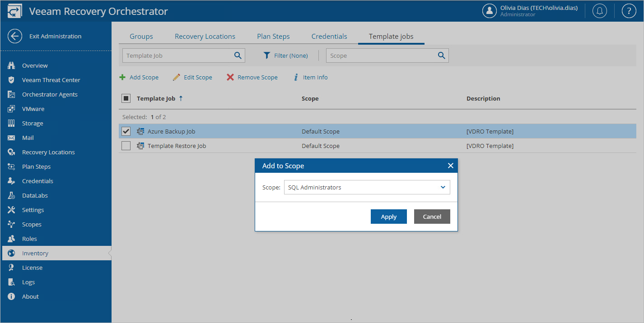Click the Overview binoculars icon

click(12, 65)
